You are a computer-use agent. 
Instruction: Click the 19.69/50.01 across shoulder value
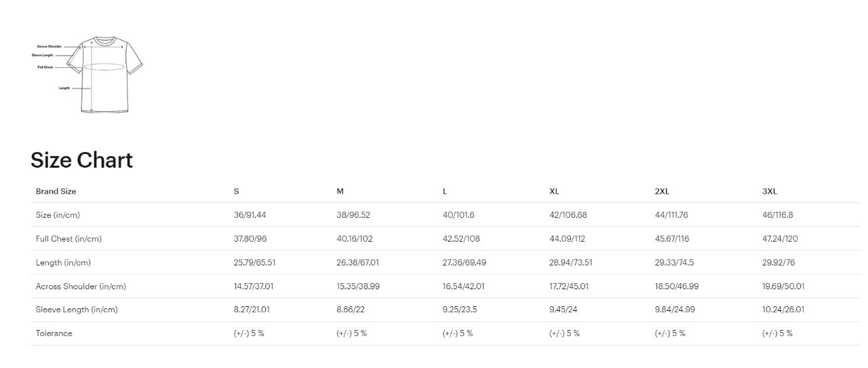(x=783, y=287)
